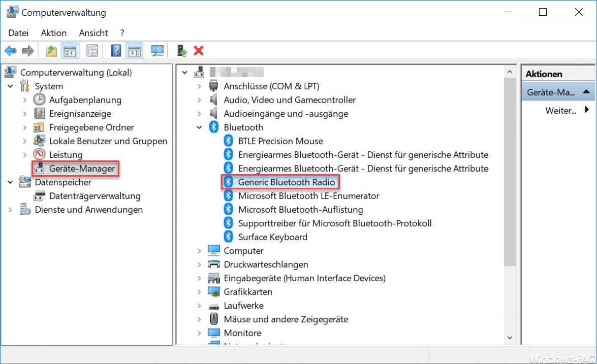Select Microsoft Bluetooth LE-Enumerator
Image resolution: width=597 pixels, height=364 pixels.
(x=309, y=196)
